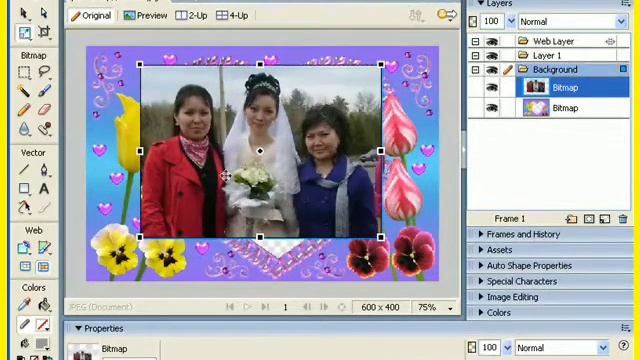Click the fill color gray swatch
The width and height of the screenshot is (640, 360).
[42, 343]
